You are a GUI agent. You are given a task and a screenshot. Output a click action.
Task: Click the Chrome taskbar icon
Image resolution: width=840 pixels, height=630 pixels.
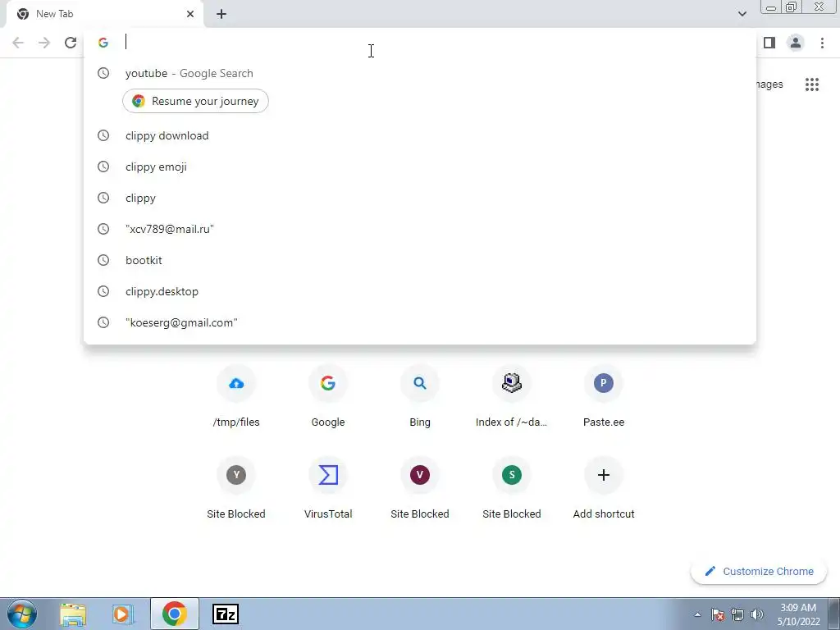[174, 614]
